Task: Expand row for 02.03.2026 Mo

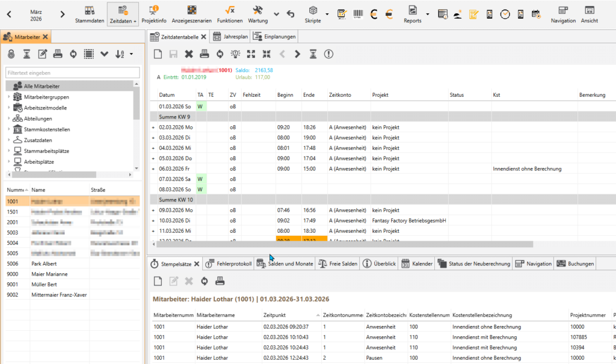Action: pos(153,128)
